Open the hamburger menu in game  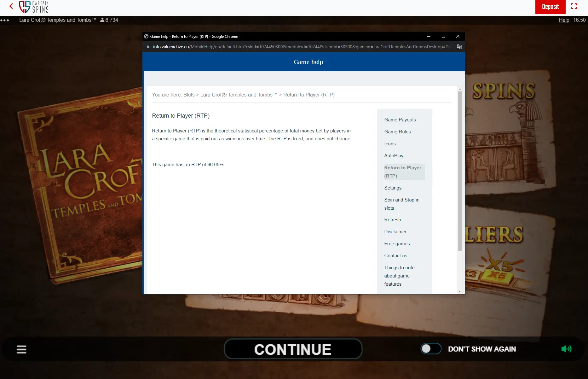click(x=21, y=349)
